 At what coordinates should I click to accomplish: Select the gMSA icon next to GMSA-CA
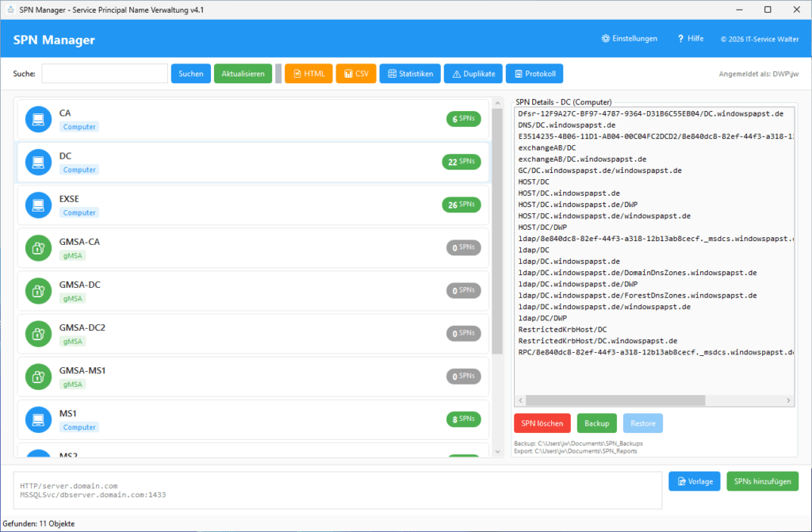38,247
